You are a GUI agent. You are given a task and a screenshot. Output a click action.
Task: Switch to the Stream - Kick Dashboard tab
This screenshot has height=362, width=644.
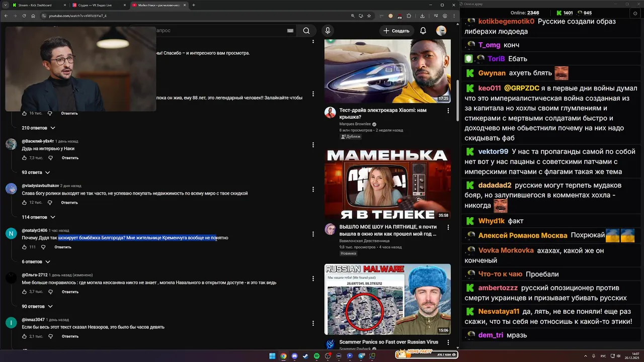point(38,5)
